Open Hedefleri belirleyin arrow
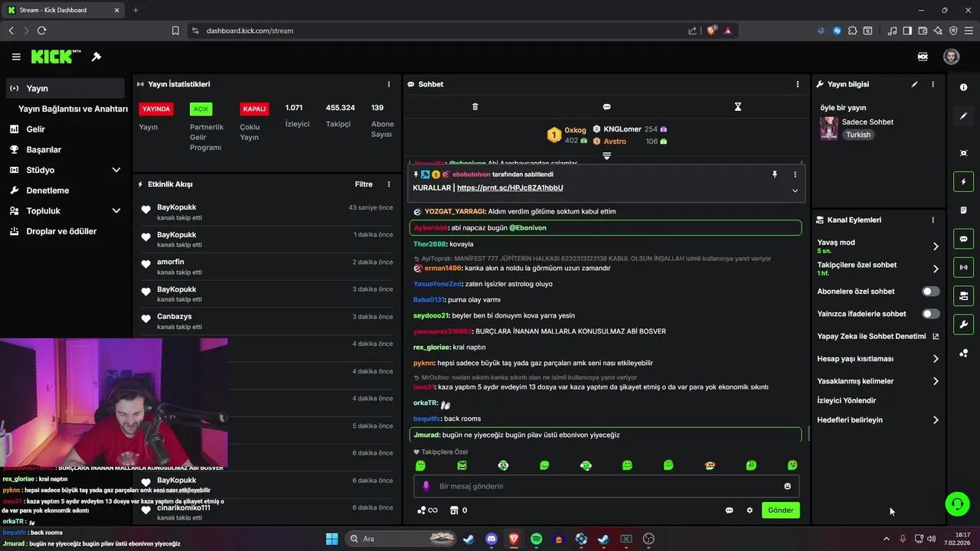 tap(936, 420)
